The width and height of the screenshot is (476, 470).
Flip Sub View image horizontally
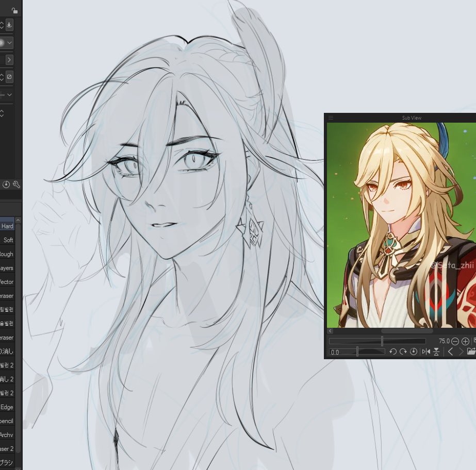tap(426, 351)
